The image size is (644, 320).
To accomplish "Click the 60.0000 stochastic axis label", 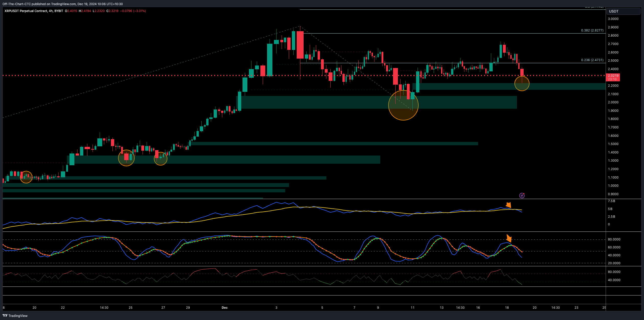I will (614, 247).
